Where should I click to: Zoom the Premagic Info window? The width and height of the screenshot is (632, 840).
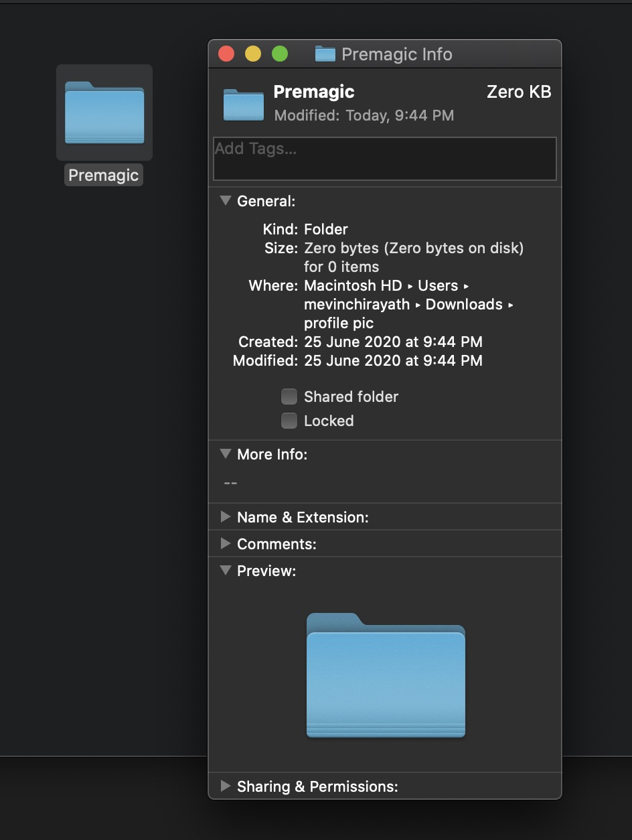[280, 54]
